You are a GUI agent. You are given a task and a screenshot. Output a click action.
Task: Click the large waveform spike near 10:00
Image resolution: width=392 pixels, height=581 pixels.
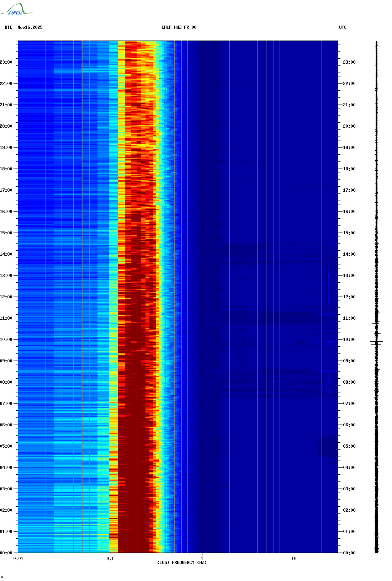(376, 342)
